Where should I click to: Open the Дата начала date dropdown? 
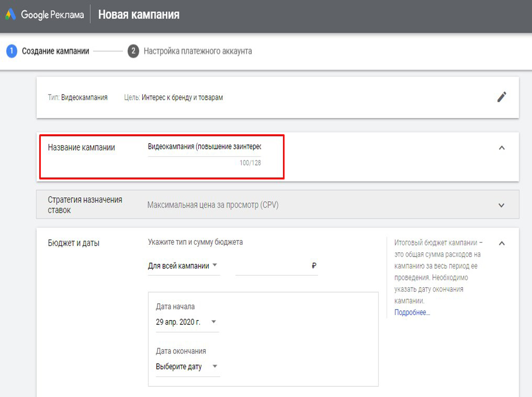[x=186, y=322]
